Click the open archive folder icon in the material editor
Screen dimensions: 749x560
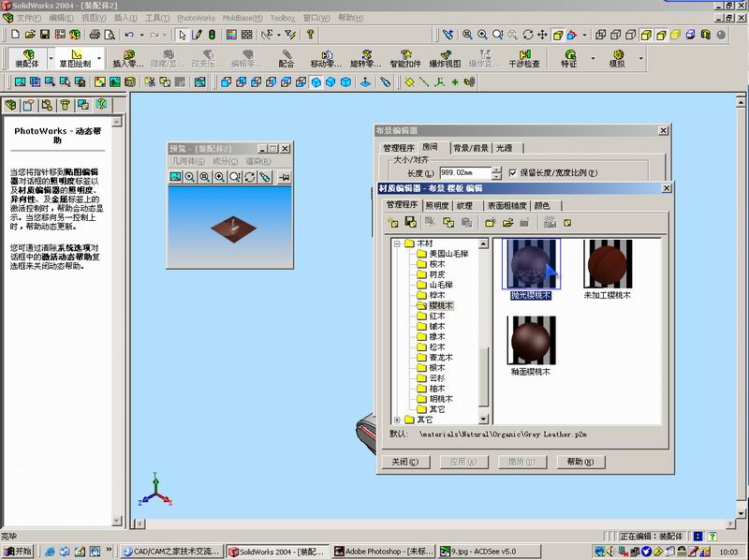click(507, 222)
